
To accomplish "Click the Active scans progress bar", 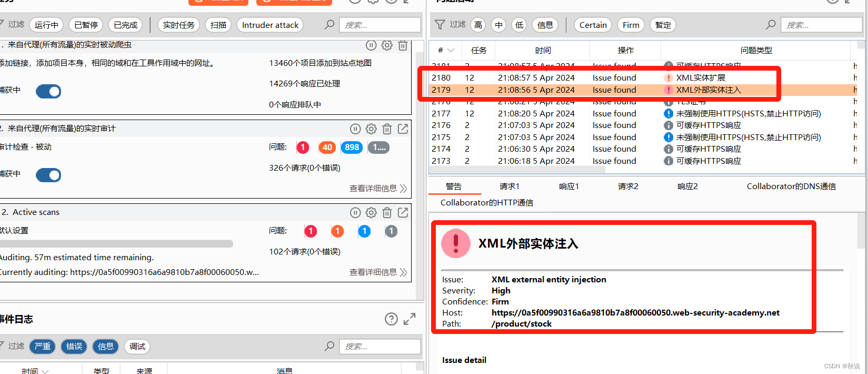I will (x=116, y=244).
